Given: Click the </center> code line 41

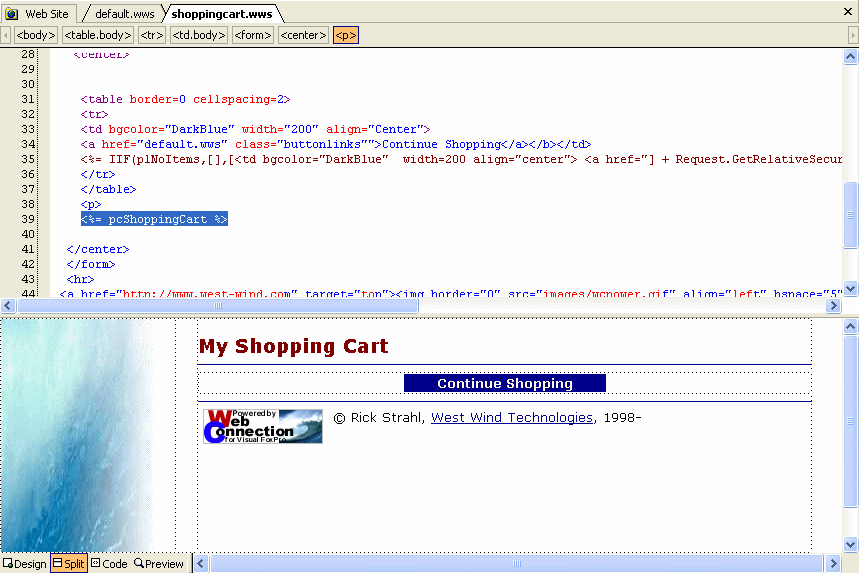Looking at the screenshot, I should [98, 249].
